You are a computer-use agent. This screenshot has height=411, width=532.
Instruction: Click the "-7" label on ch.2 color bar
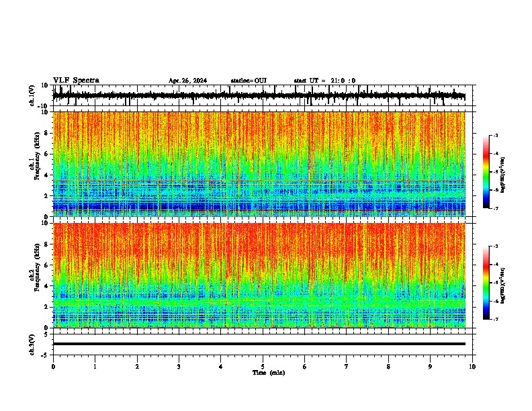tap(495, 319)
